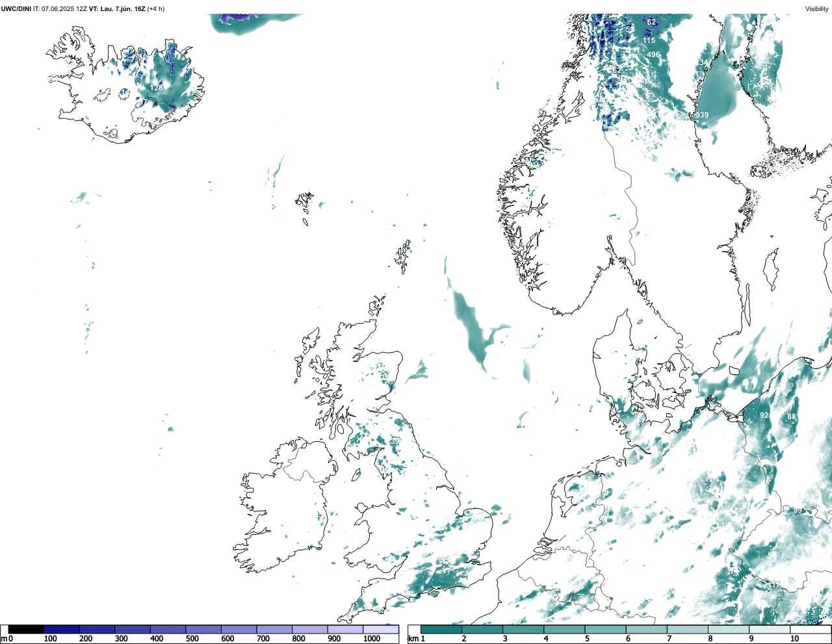Pick the 3–4 km legend color segment
The image size is (832, 644).
pos(523,629)
